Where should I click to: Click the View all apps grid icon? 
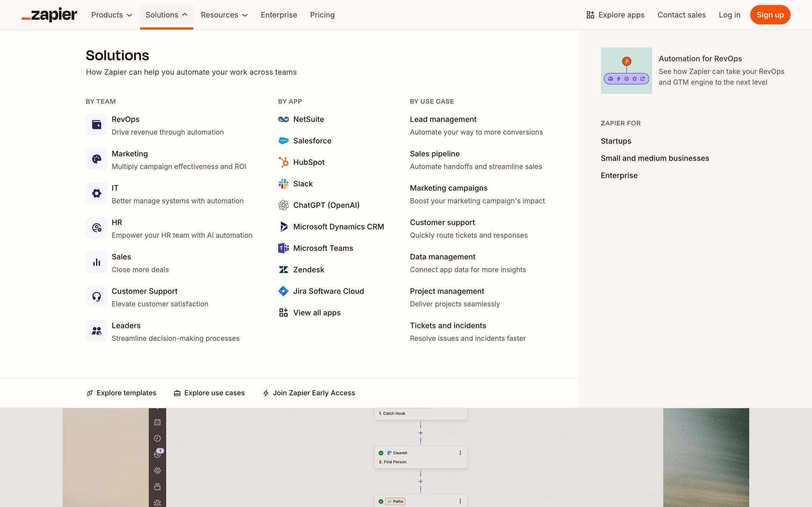pyautogui.click(x=283, y=312)
